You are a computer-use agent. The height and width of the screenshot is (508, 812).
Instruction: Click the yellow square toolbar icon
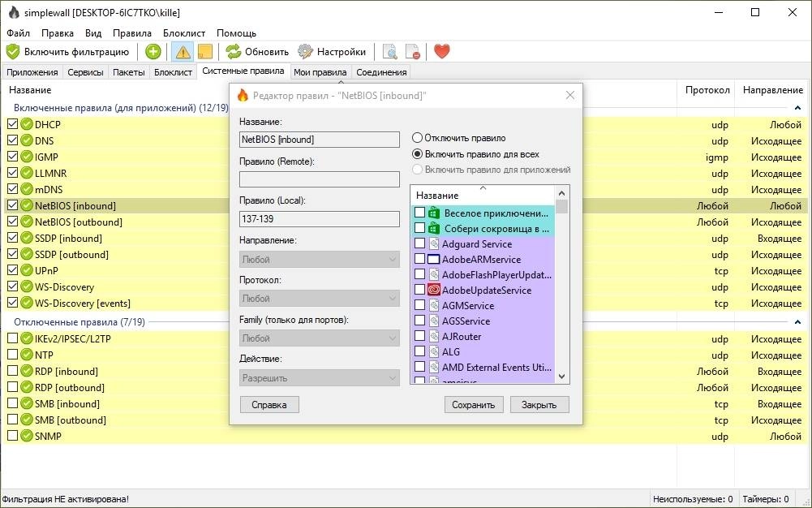coord(205,51)
